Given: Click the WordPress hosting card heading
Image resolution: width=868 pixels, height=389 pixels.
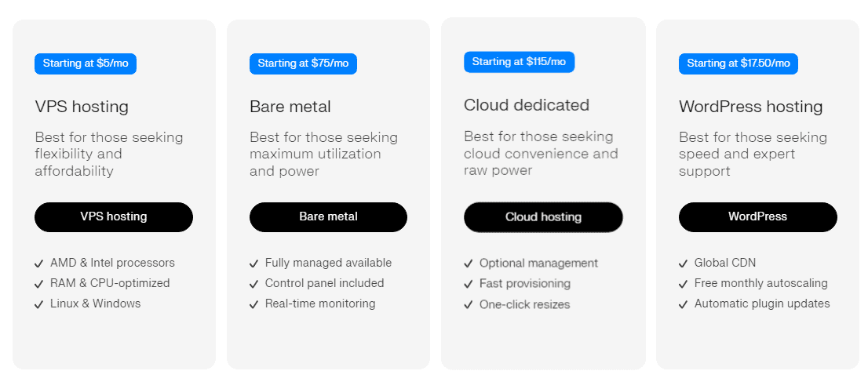Looking at the screenshot, I should pyautogui.click(x=750, y=107).
